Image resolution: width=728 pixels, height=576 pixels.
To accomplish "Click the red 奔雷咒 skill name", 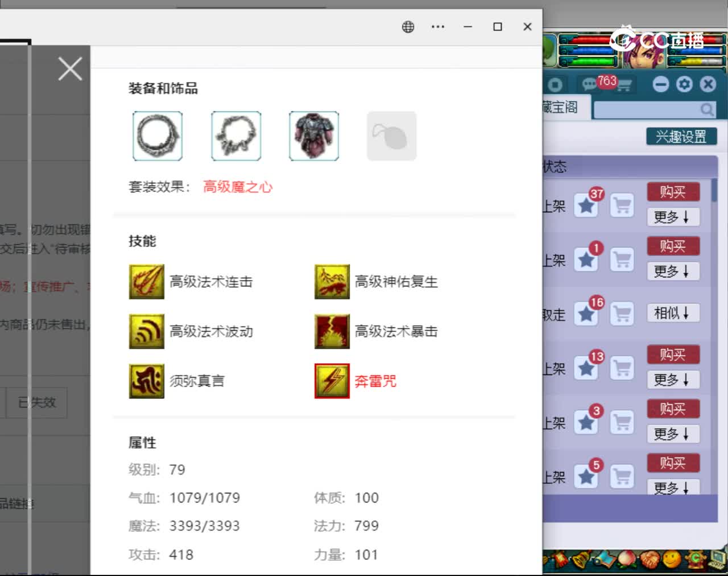I will [375, 381].
